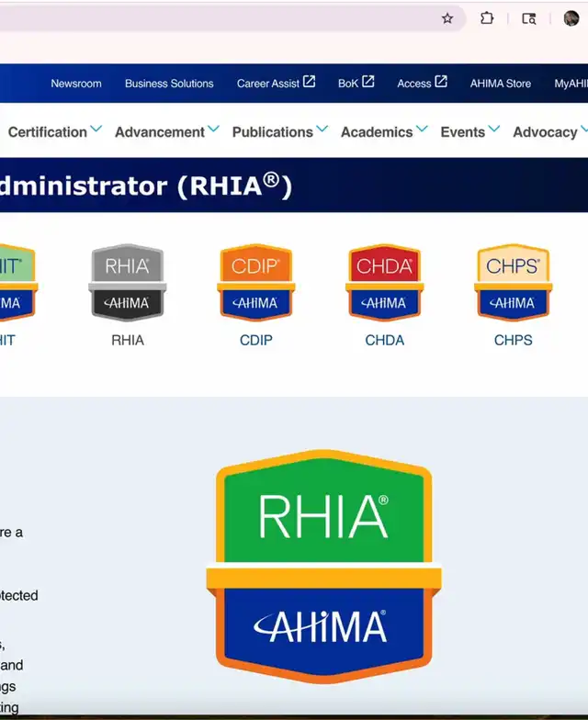This screenshot has height=720, width=588.
Task: Select the red CHDA badge icon
Action: pyautogui.click(x=384, y=282)
